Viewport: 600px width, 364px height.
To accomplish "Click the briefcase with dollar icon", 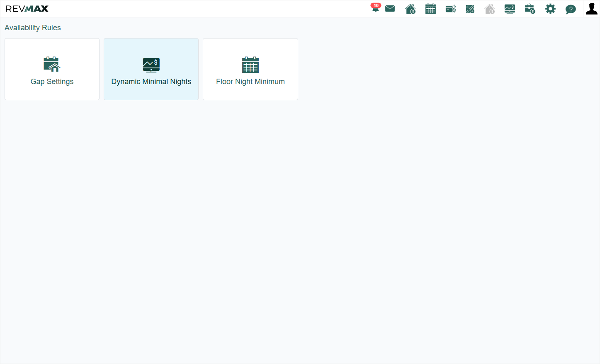I will (530, 9).
